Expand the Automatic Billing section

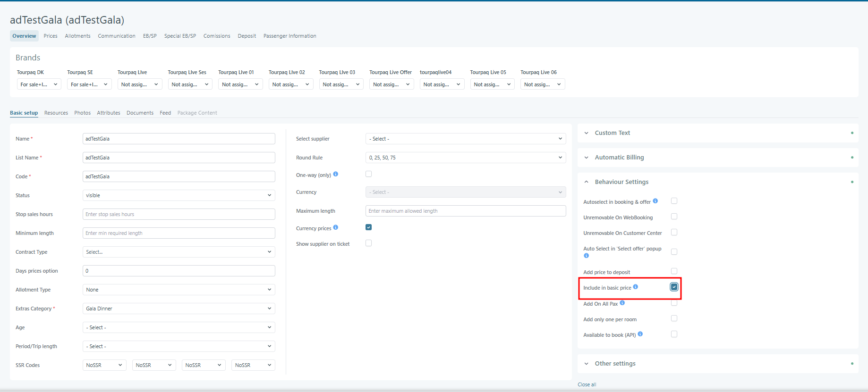pyautogui.click(x=619, y=158)
